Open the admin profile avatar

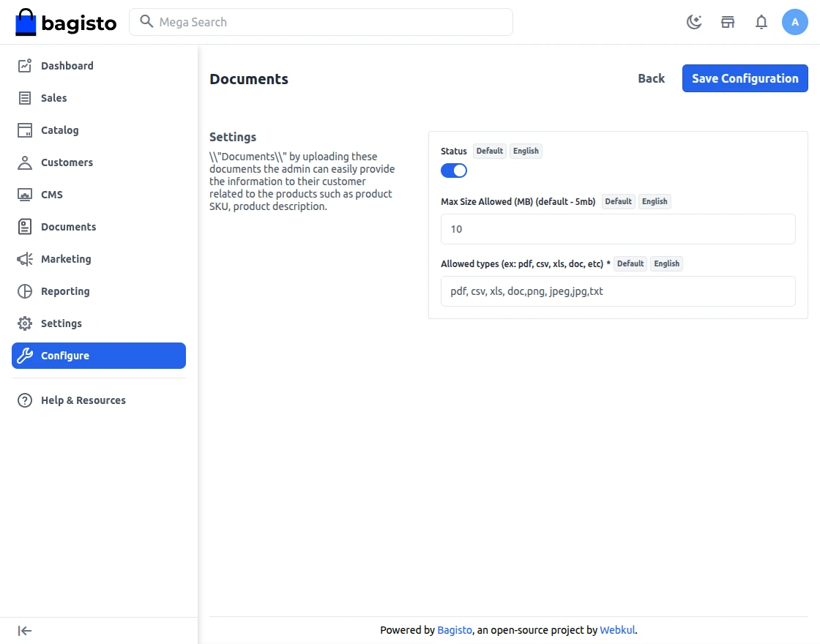[x=795, y=22]
